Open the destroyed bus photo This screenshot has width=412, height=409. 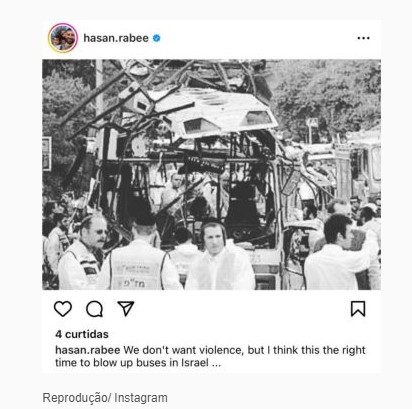pos(211,174)
